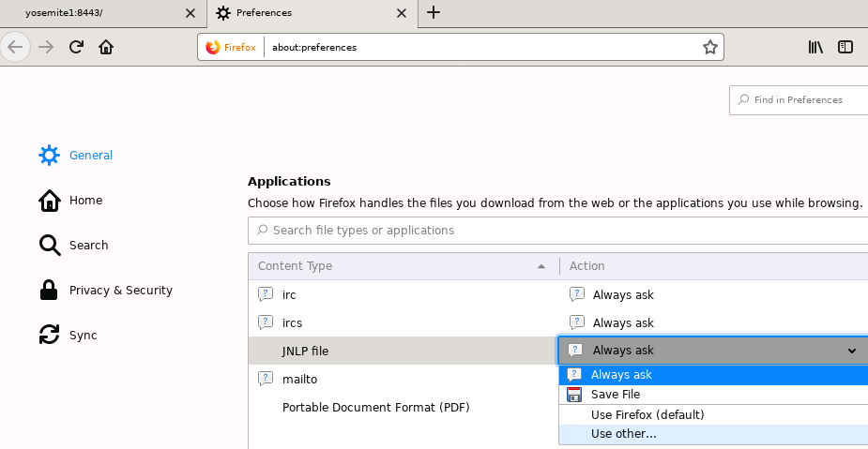Show sidebars with the sidebar icon

[x=845, y=47]
